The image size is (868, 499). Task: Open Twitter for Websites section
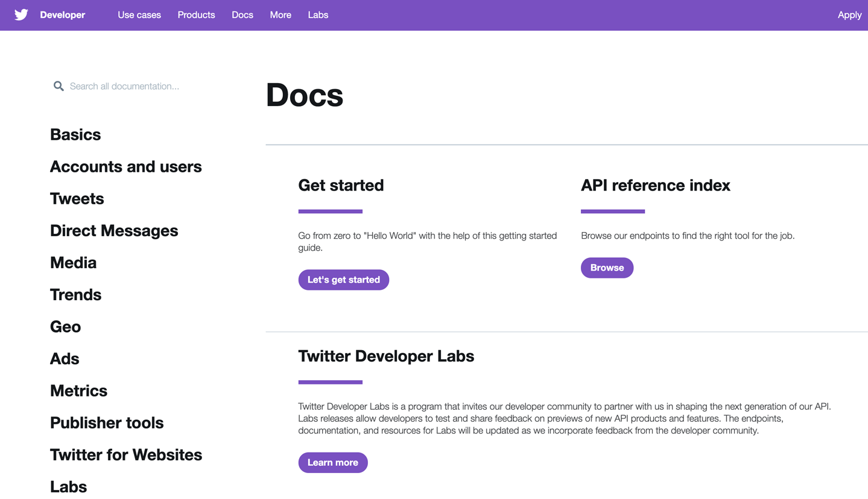pos(126,454)
